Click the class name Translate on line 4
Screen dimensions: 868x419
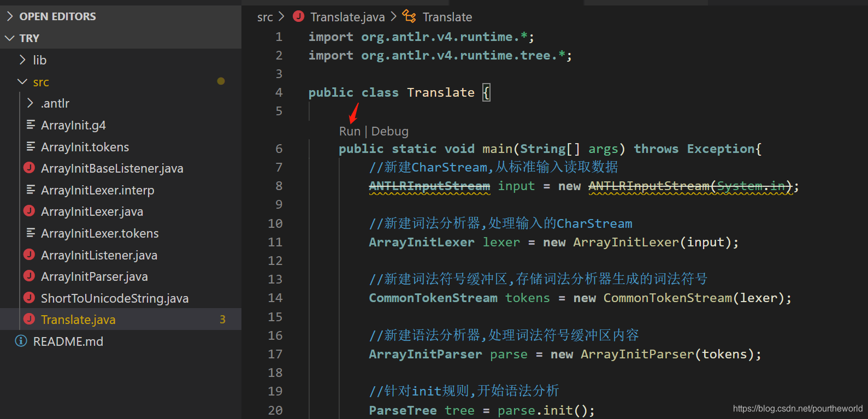tap(441, 93)
